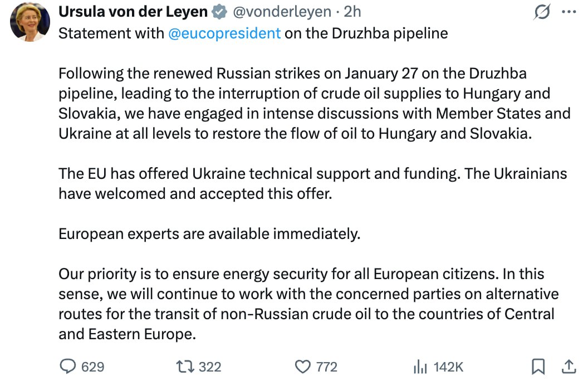Viewport: 588px width, 381px height.
Task: Open the tweet via the 2h timestamp
Action: point(352,12)
